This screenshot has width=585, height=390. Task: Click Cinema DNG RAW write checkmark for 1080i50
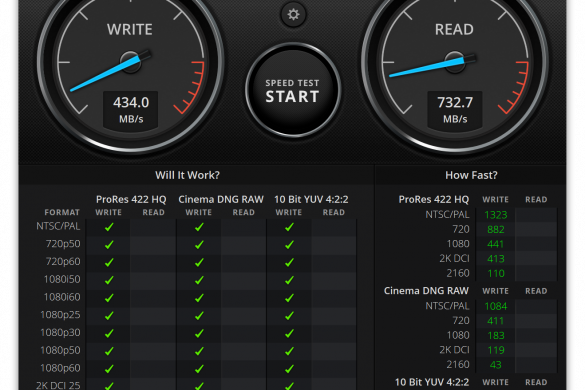tap(199, 280)
